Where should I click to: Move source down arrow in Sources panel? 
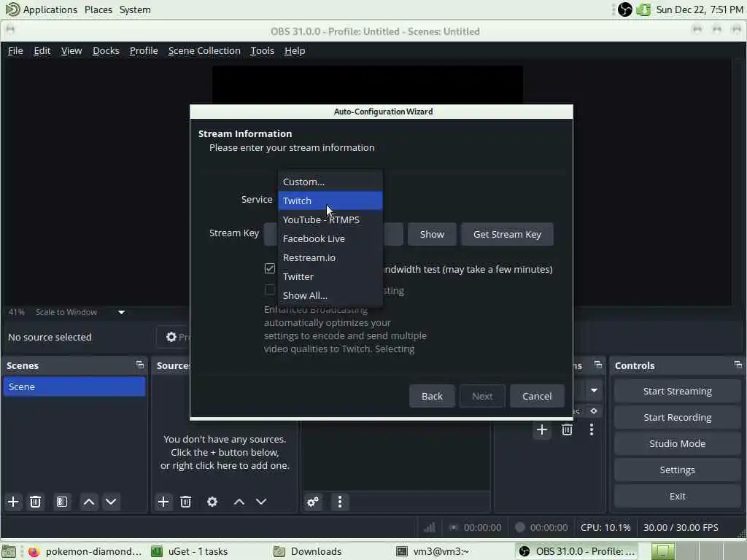click(x=261, y=502)
